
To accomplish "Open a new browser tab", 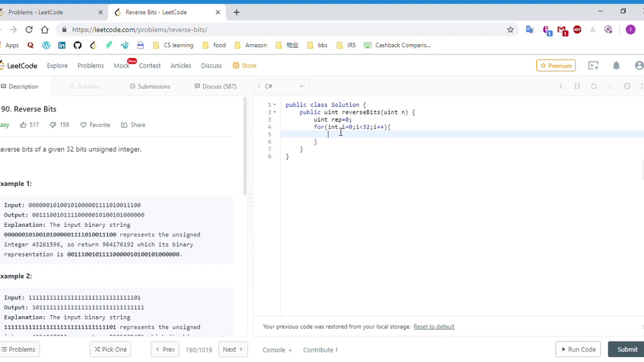I will coord(236,12).
